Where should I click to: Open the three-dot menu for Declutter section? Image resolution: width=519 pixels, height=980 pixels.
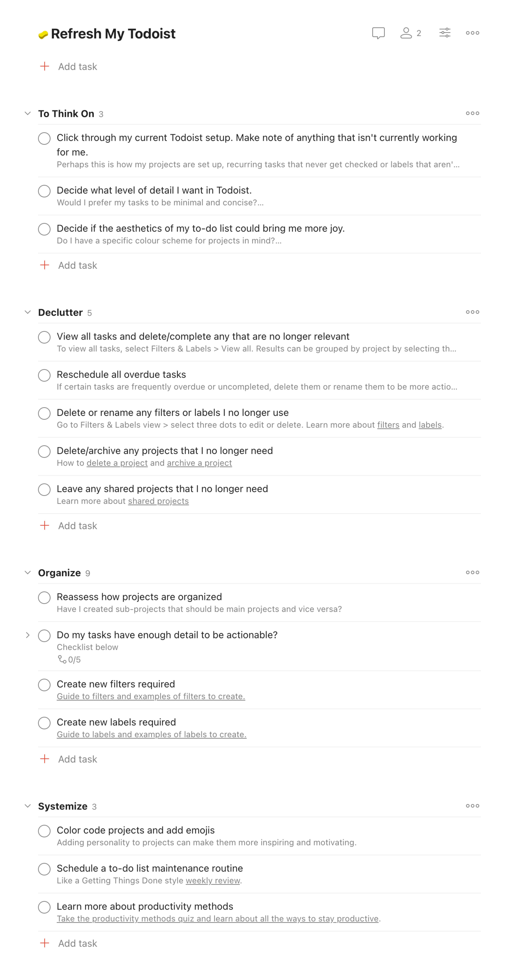point(472,312)
